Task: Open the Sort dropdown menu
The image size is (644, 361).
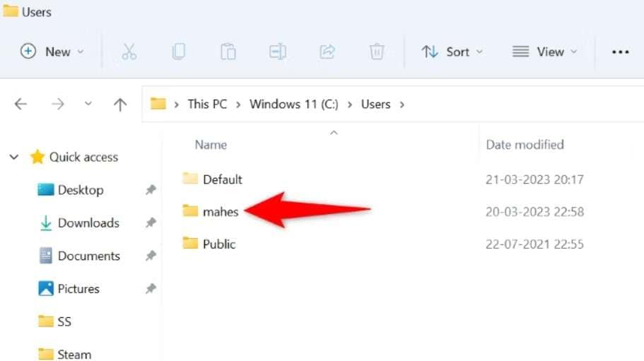Action: pyautogui.click(x=452, y=52)
